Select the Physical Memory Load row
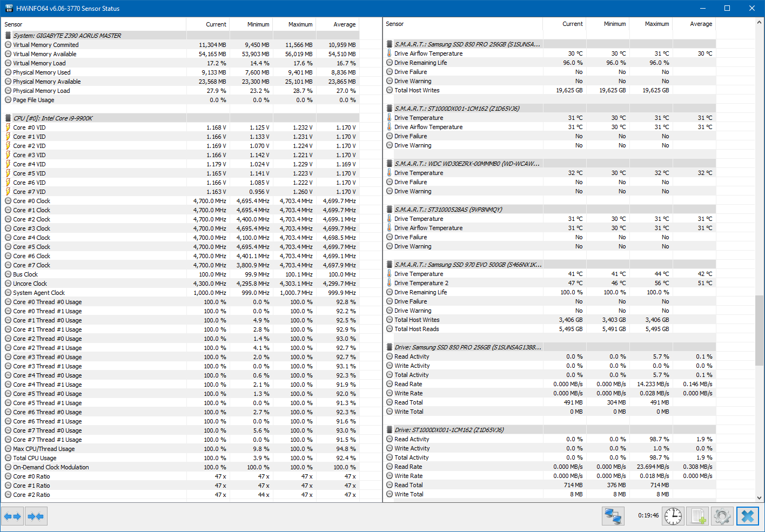 click(x=180, y=91)
